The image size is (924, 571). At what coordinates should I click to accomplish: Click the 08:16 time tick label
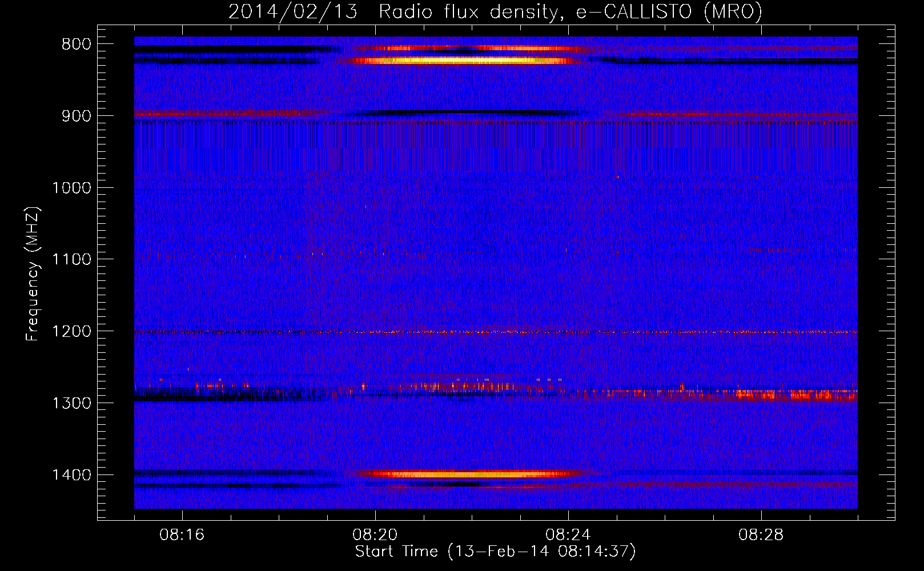(182, 535)
